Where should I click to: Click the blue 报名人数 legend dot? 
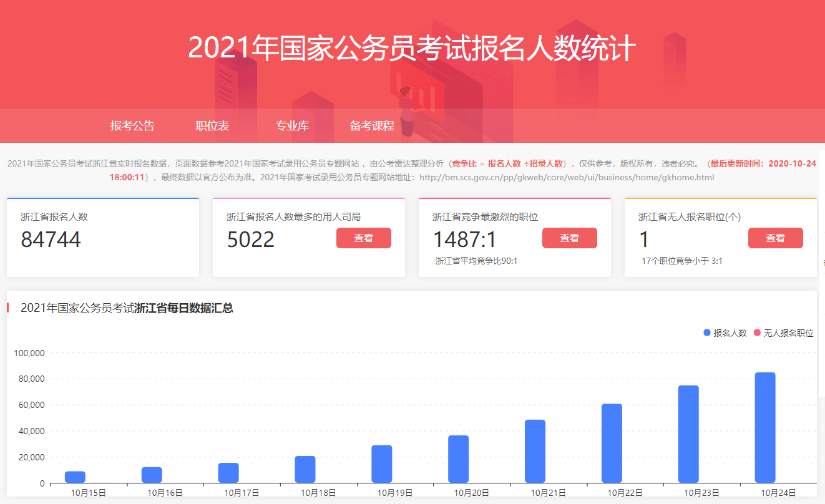pyautogui.click(x=707, y=333)
